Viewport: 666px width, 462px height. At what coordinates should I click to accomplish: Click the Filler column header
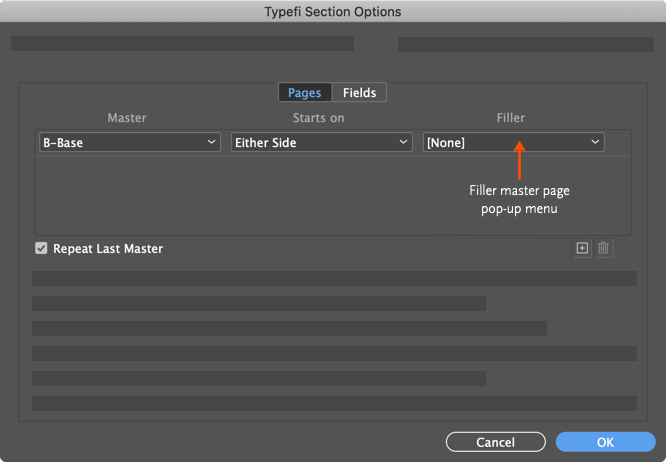(x=511, y=118)
